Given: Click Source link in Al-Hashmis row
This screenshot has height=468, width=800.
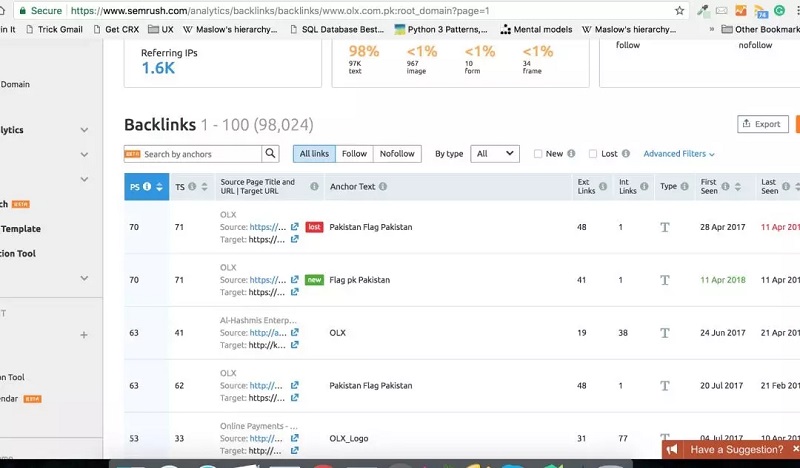Looking at the screenshot, I should click(x=268, y=332).
